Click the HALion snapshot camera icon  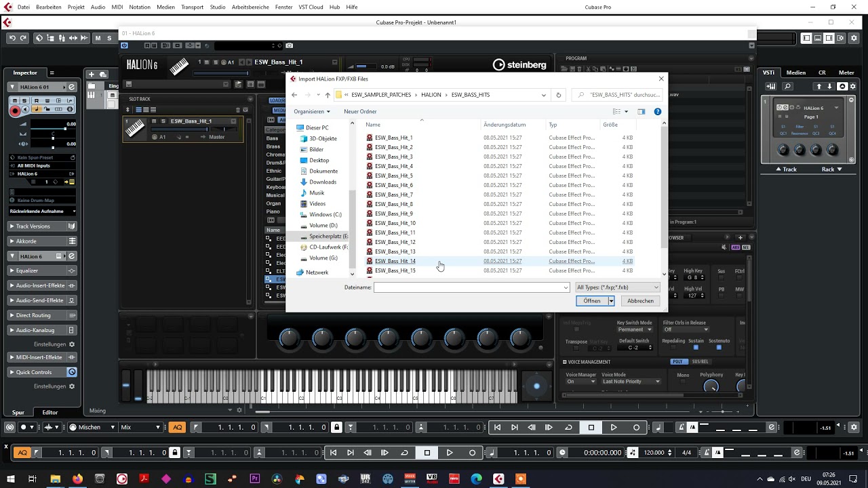pos(290,45)
